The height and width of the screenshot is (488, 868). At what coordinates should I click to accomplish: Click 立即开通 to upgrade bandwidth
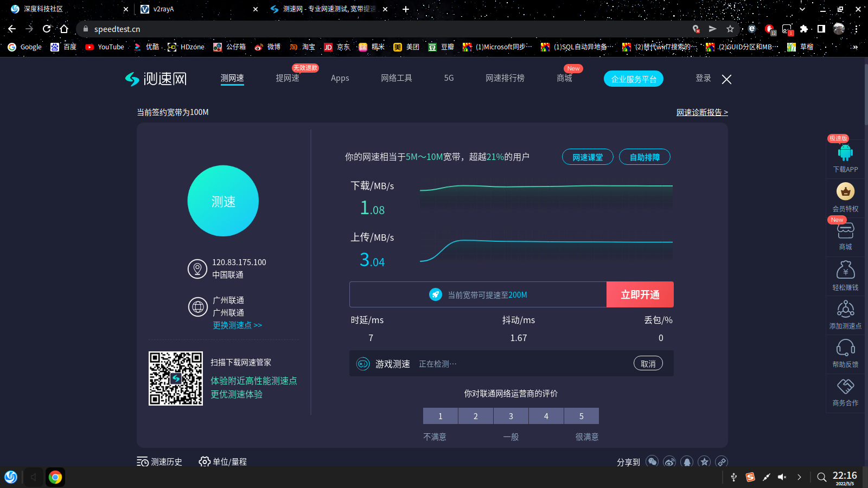click(x=640, y=294)
